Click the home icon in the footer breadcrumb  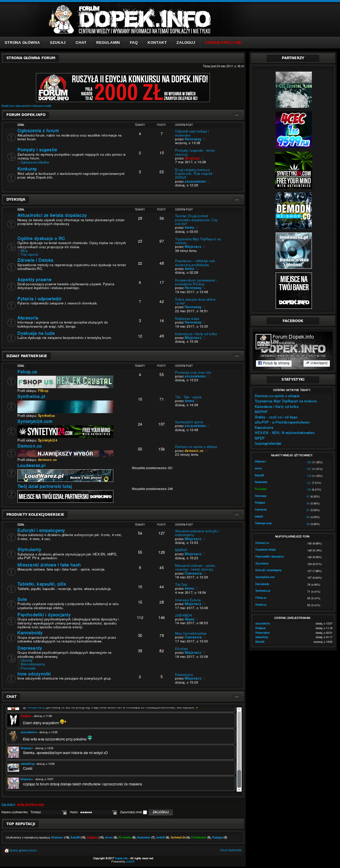tap(6, 850)
